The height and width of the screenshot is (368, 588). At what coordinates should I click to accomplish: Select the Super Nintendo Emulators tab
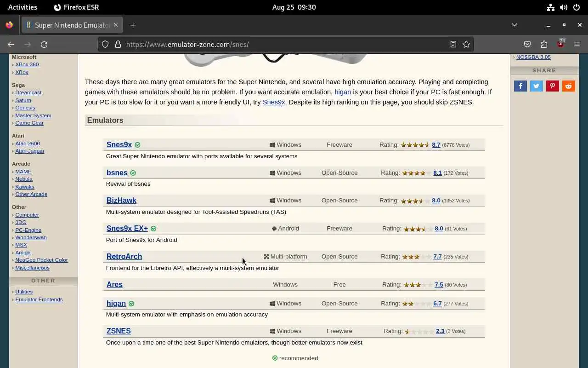pos(72,25)
